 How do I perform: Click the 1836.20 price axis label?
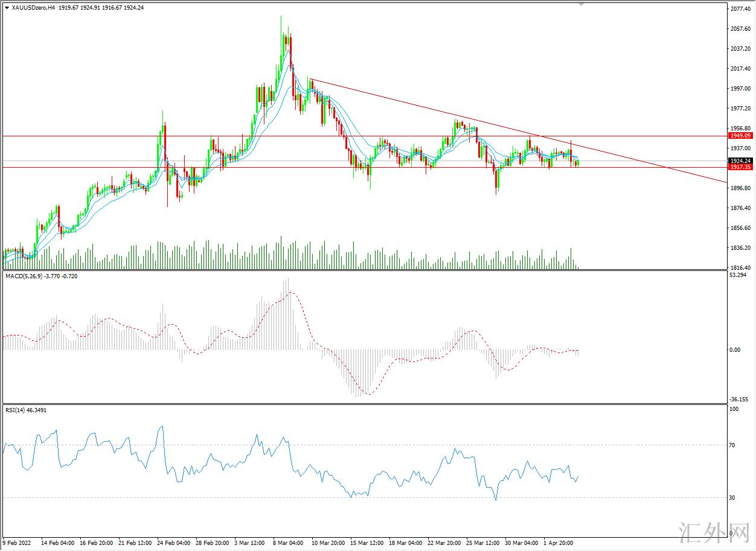740,248
